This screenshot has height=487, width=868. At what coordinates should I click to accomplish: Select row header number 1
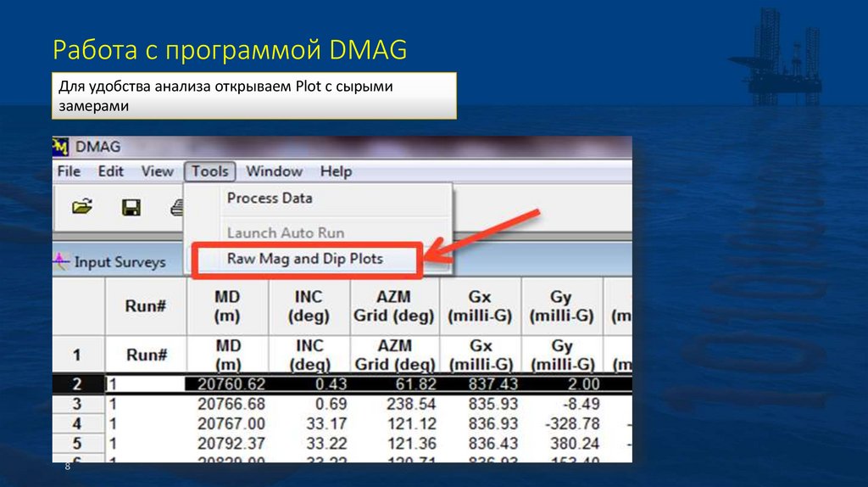[x=77, y=355]
